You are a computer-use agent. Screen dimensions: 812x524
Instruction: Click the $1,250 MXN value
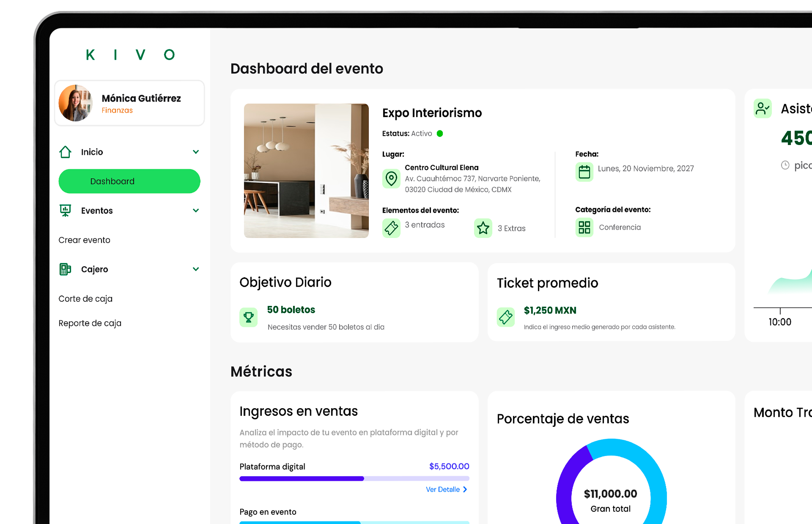coord(550,310)
